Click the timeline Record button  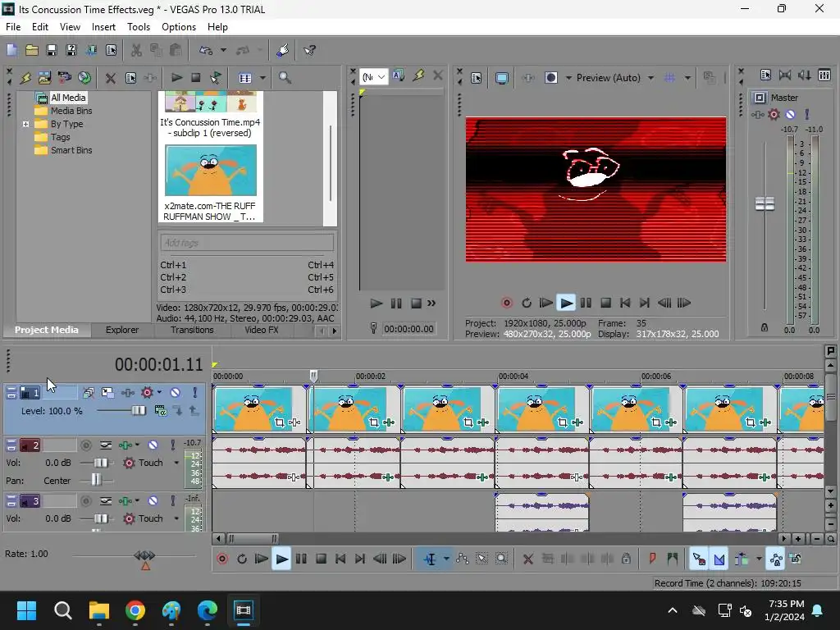click(222, 559)
